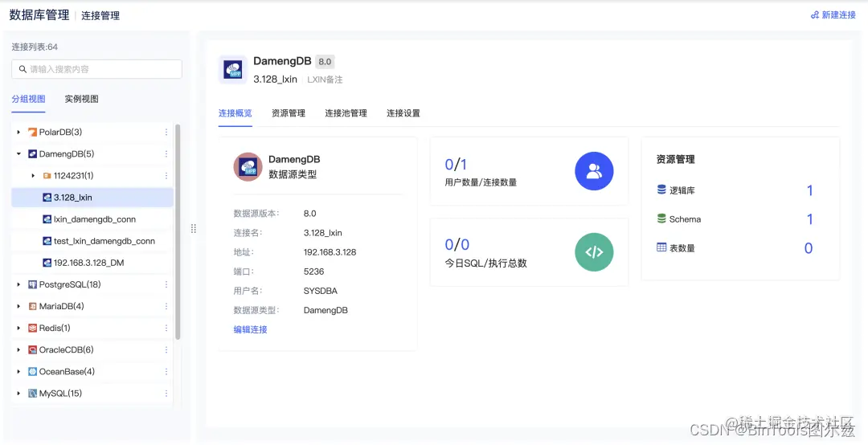868x445 pixels.
Task: Click the LXIN备注 remark text
Action: click(x=325, y=80)
